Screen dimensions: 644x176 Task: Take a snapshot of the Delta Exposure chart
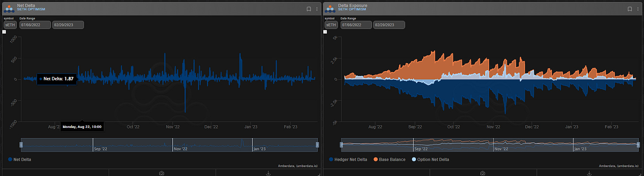pyautogui.click(x=483, y=173)
